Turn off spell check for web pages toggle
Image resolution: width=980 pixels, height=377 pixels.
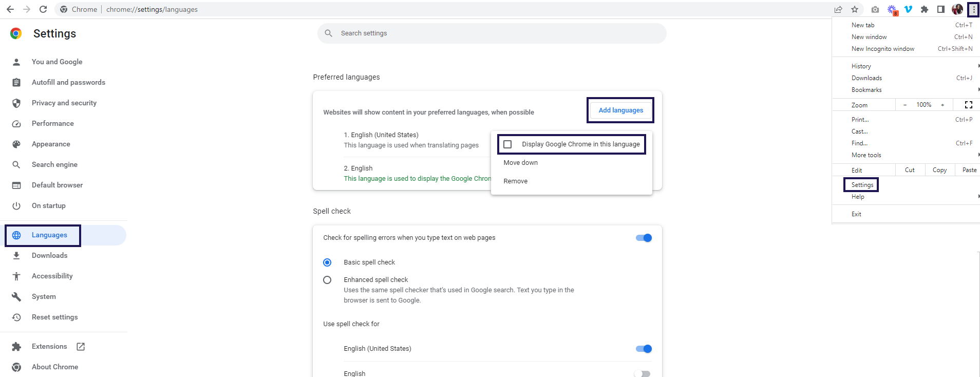click(x=644, y=238)
